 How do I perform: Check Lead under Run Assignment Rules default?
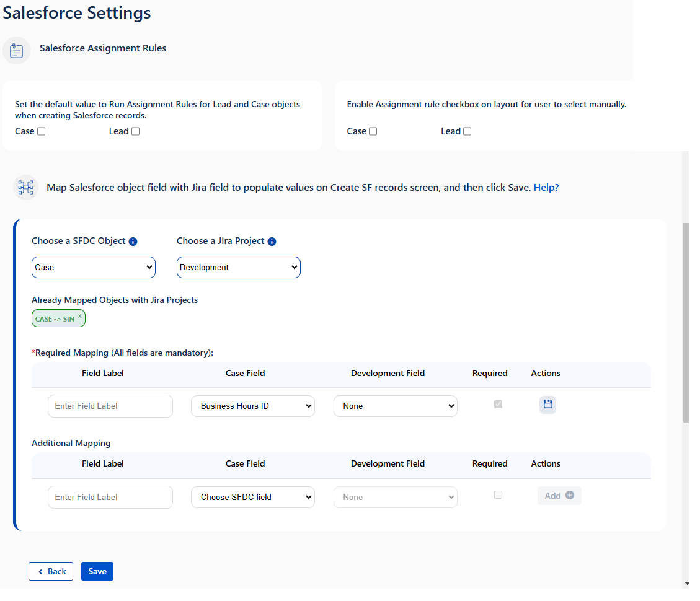(x=136, y=131)
